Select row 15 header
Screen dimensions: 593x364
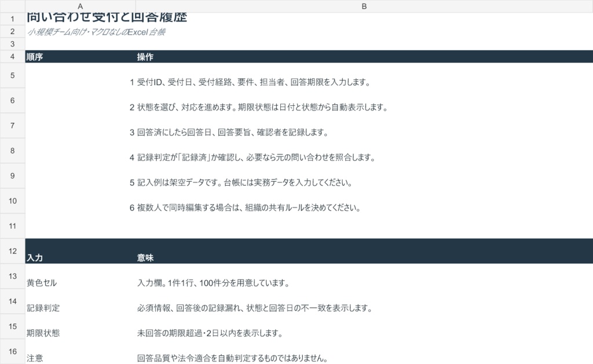pyautogui.click(x=13, y=326)
